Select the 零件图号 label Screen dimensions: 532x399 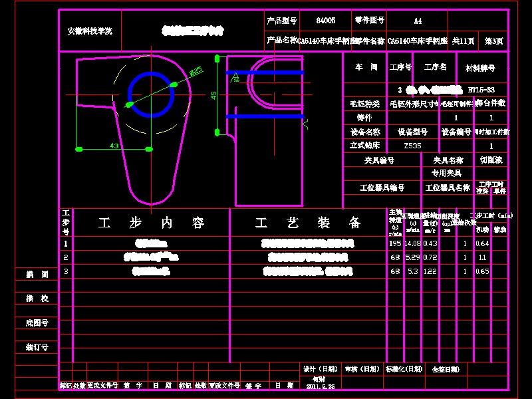[x=370, y=21]
